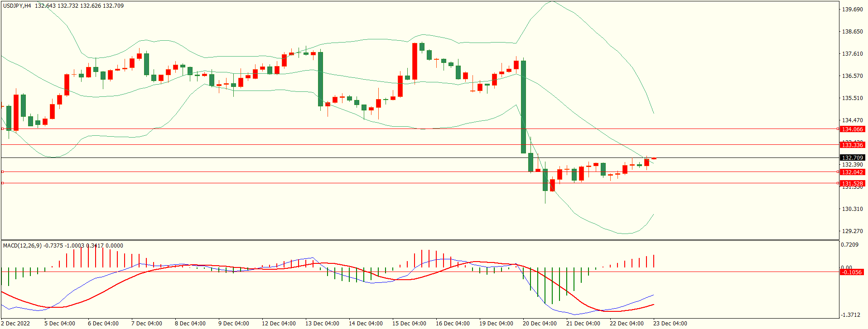Select the 133.336 red price label
This screenshot has width=868, height=329.
[852, 145]
